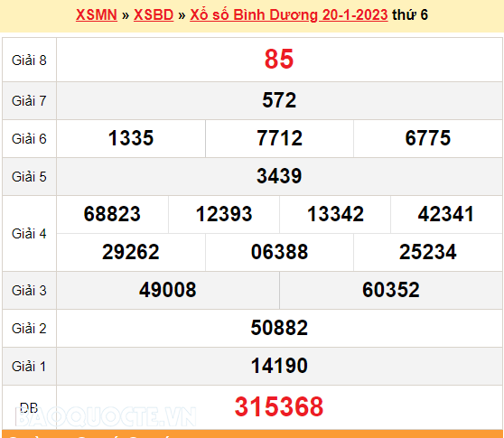Open the XSBD breadcrumb link
Screen dimensions: 504x438
pyautogui.click(x=154, y=14)
